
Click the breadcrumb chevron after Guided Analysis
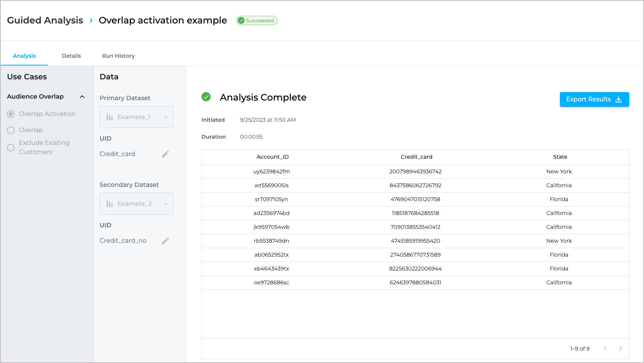(x=91, y=20)
